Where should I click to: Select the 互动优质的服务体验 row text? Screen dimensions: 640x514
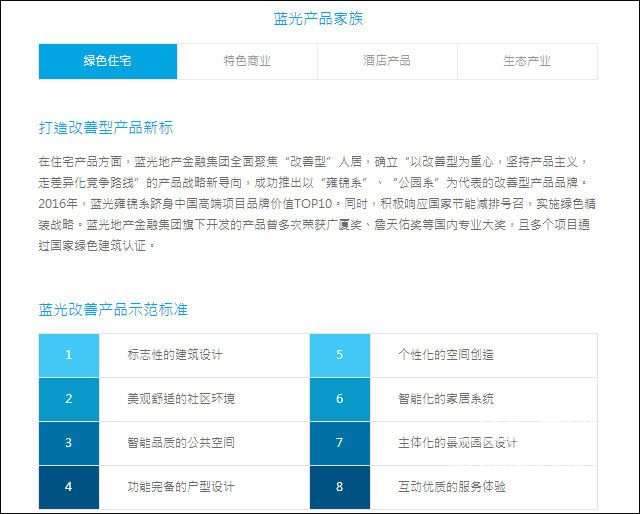click(452, 487)
